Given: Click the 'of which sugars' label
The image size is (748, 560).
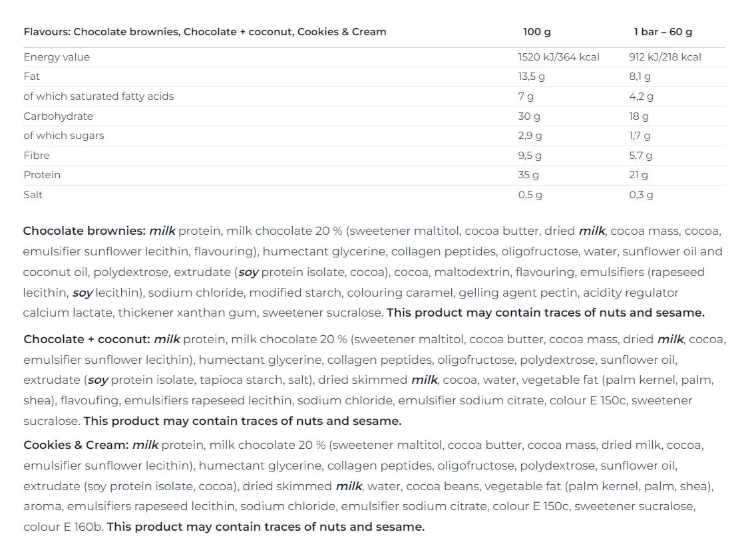Looking at the screenshot, I should pyautogui.click(x=64, y=136).
